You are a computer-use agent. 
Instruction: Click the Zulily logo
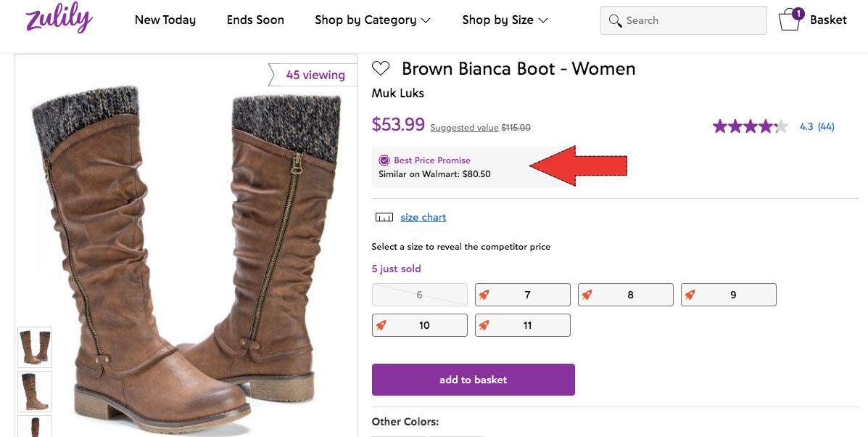(59, 20)
